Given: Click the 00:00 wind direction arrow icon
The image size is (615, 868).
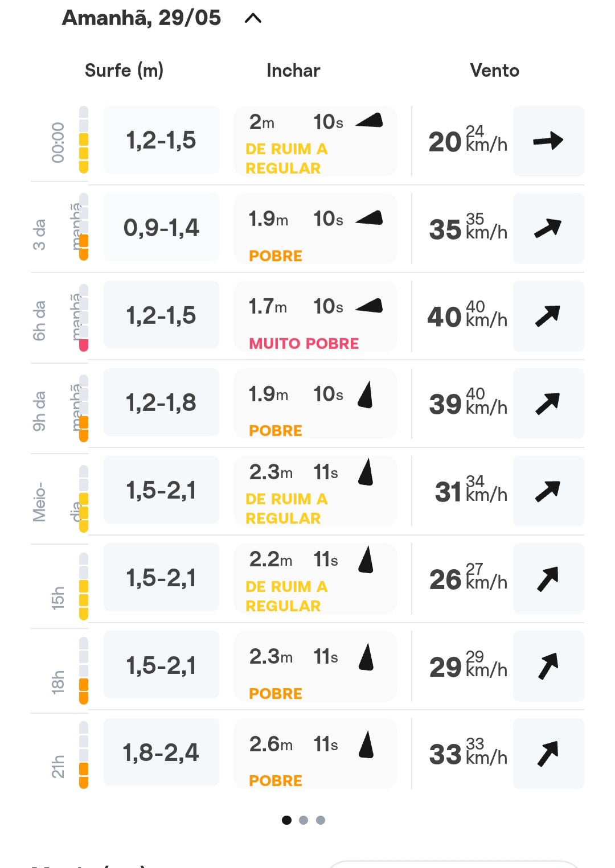Looking at the screenshot, I should tap(548, 141).
